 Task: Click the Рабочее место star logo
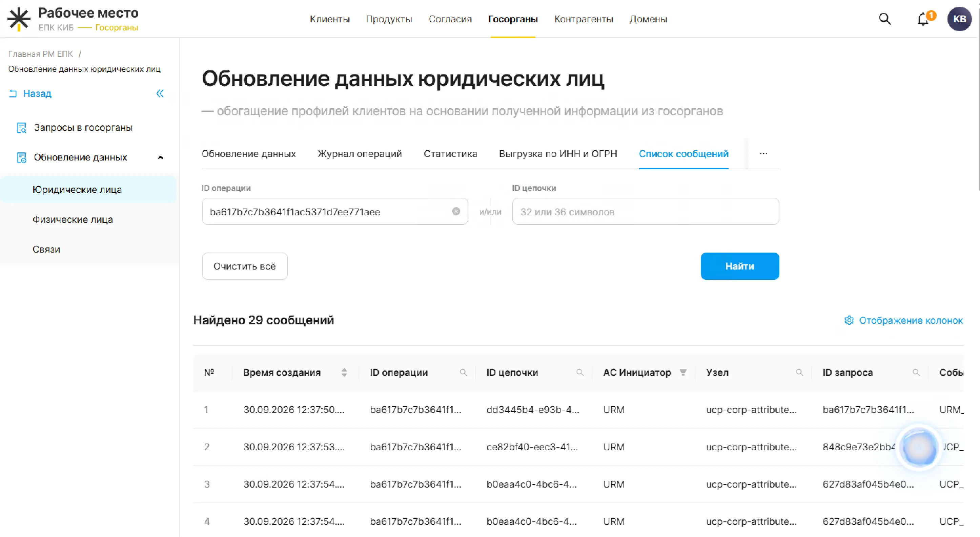tap(19, 19)
